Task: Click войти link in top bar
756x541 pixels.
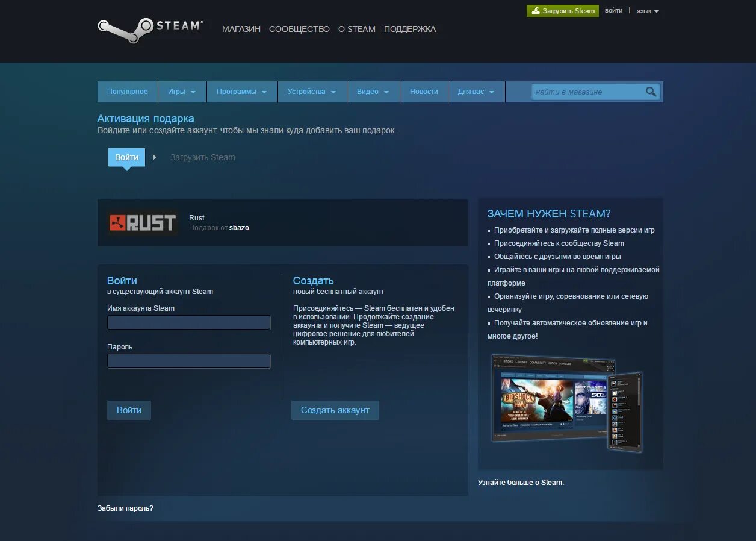Action: pos(613,11)
